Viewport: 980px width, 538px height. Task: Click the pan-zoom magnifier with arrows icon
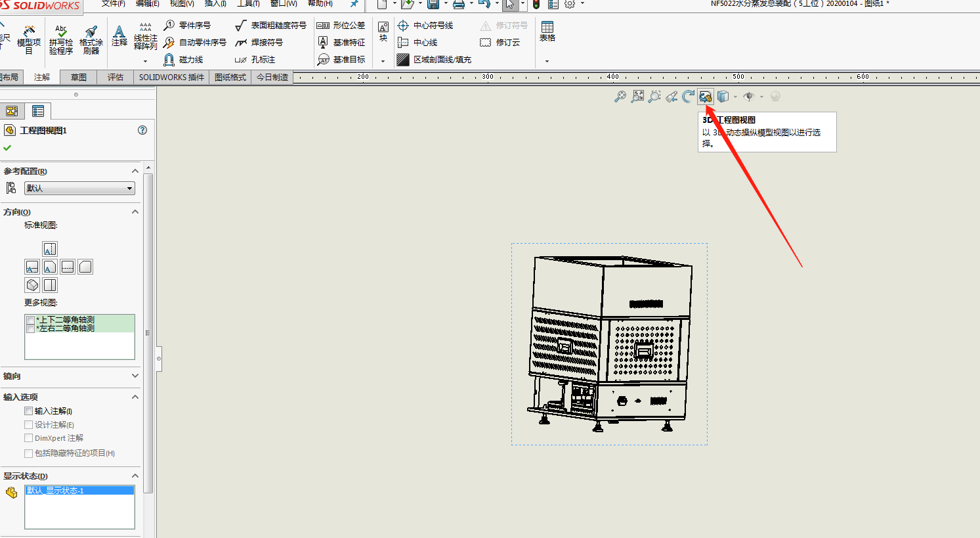620,97
